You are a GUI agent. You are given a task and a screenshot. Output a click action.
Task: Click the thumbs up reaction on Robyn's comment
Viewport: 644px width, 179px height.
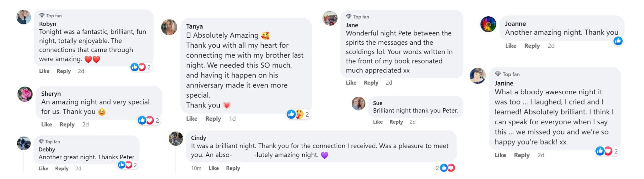134,67
